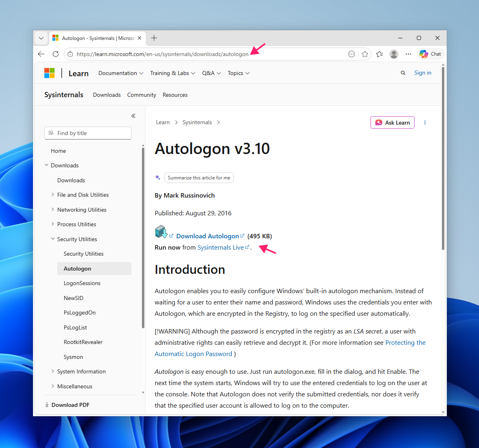This screenshot has width=479, height=448.
Task: Expand the Training & Labs dropdown
Action: [173, 73]
